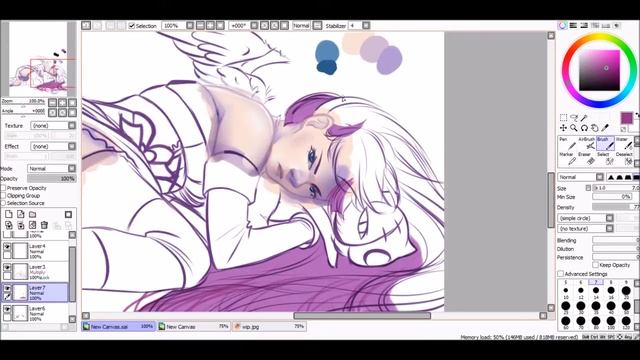Click the transfer down layer icon

(x=9, y=225)
